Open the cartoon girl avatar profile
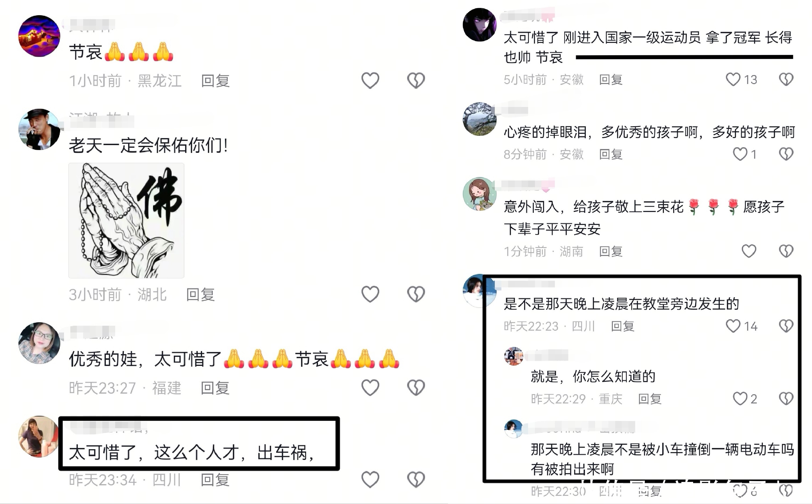 click(x=479, y=194)
